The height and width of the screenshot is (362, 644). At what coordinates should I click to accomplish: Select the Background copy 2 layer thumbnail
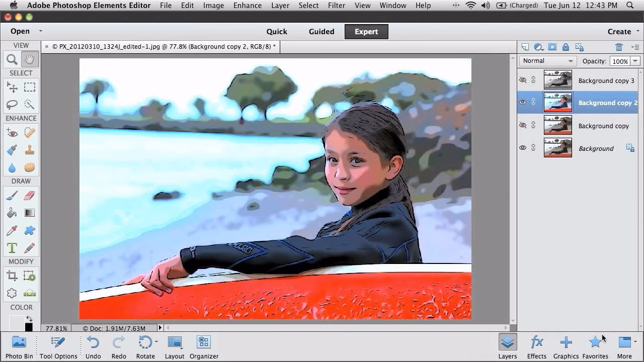point(557,102)
